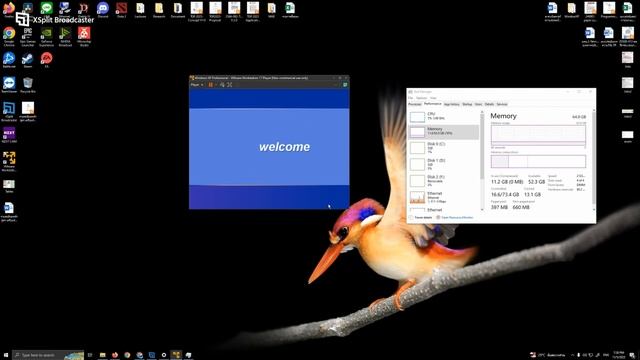
Task: Switch to the Startup tab in Task Manager
Action: point(467,104)
